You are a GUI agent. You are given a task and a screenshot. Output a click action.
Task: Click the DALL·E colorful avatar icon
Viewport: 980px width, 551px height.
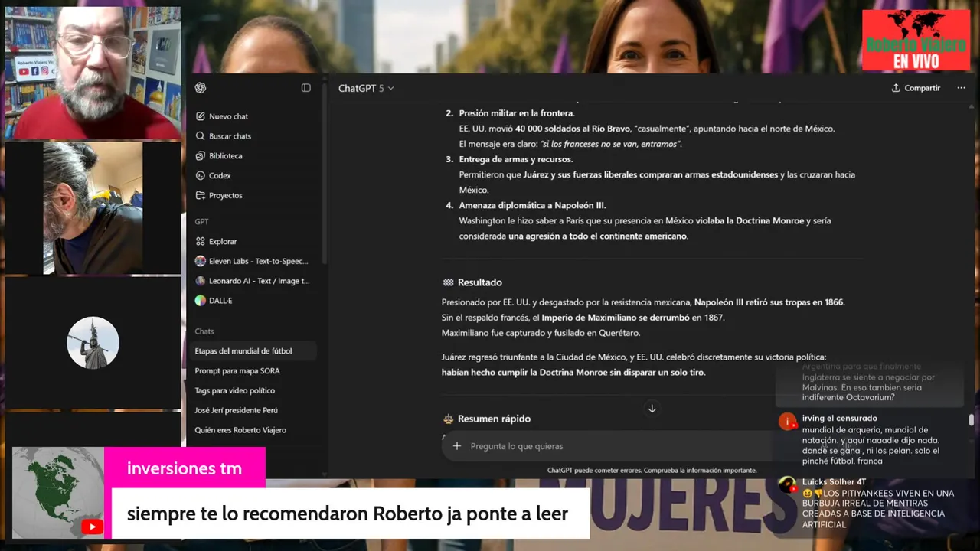(201, 301)
